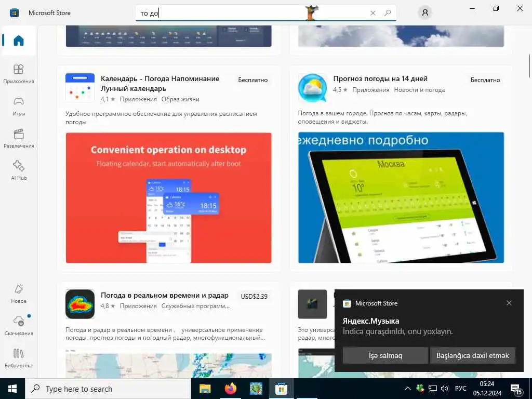
Task: Click the network tray icon
Action: point(433,389)
